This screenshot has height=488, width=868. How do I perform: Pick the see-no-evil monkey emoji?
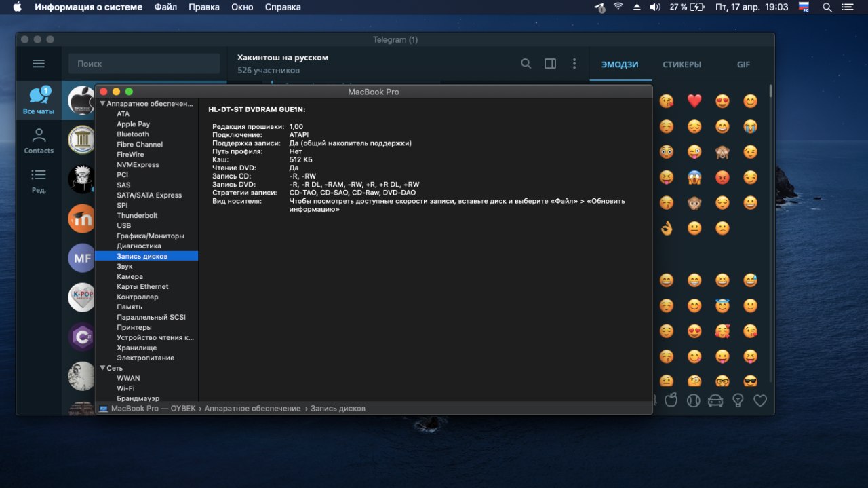coord(722,152)
